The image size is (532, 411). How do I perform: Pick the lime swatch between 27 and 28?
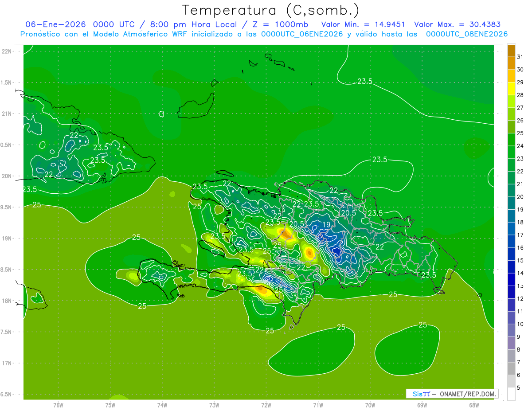[x=511, y=102]
